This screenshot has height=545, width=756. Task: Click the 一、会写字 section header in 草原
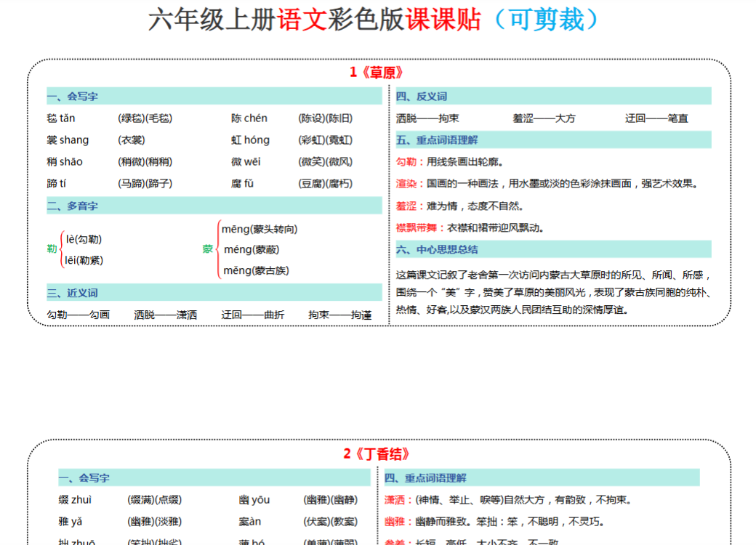73,97
